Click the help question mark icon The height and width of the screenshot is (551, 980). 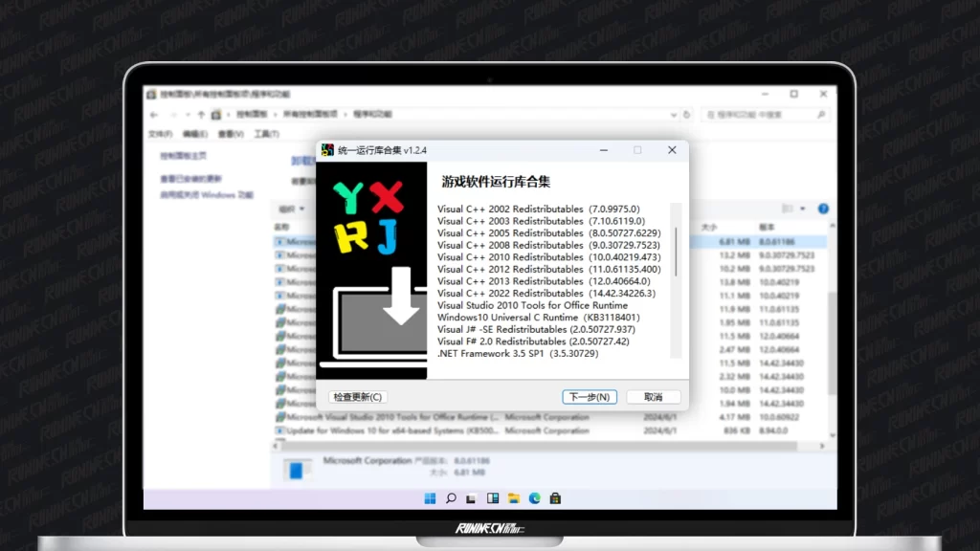click(823, 209)
